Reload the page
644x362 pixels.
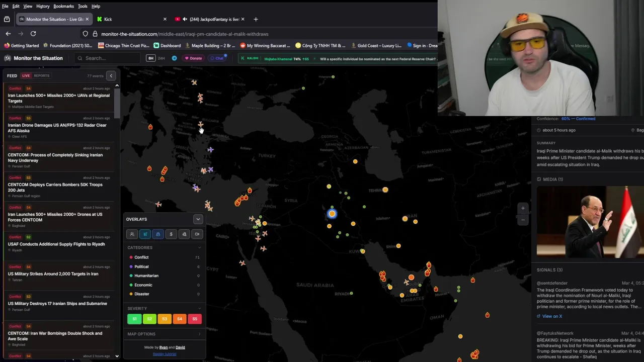(33, 34)
